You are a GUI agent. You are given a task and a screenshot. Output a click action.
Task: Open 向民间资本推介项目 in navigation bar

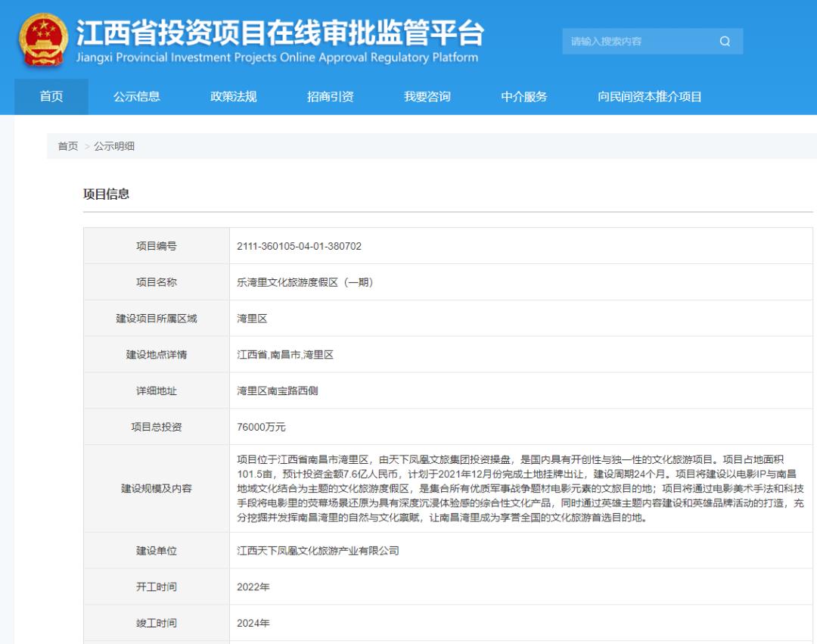point(650,97)
